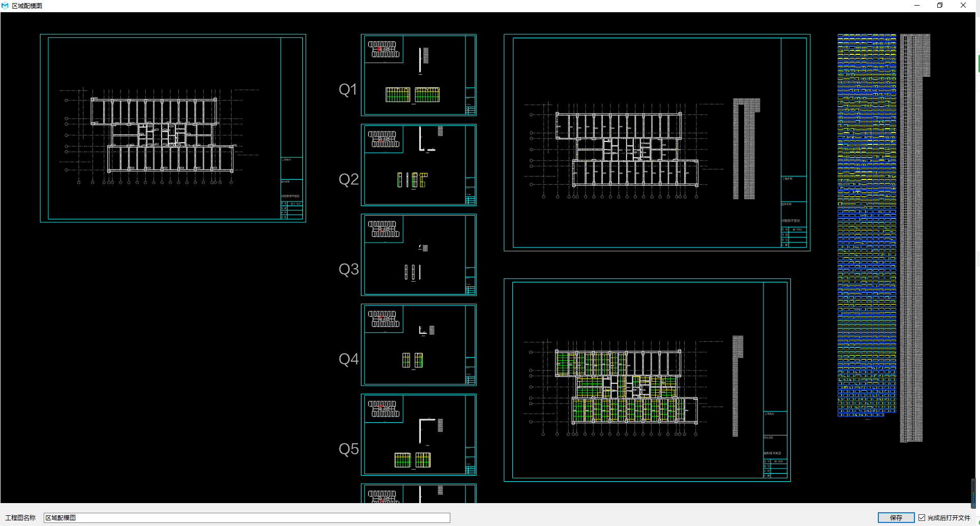Screen dimensions: 980x526
Task: Click the key plan thumbnail in Q5 sheet
Action: point(384,410)
